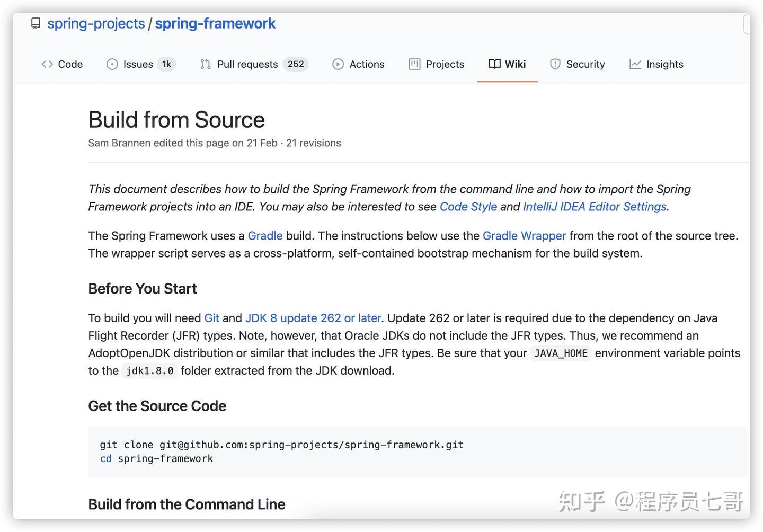Click the branch icon beside Pull requests
This screenshot has width=763, height=532.
(x=205, y=64)
